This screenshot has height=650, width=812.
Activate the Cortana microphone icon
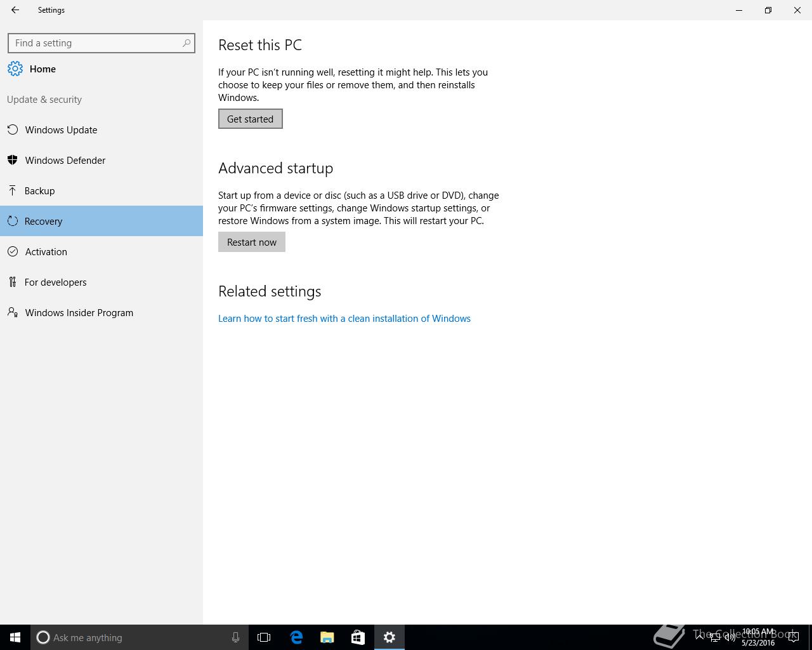235,637
